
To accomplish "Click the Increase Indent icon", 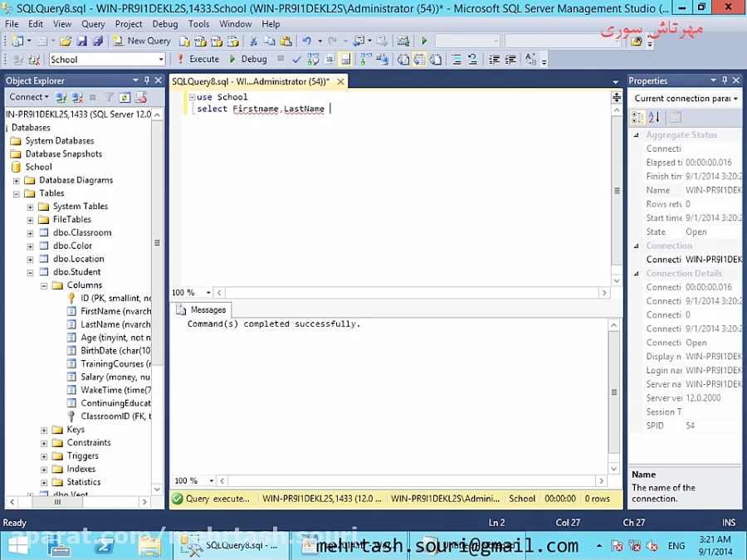I will coord(510,59).
